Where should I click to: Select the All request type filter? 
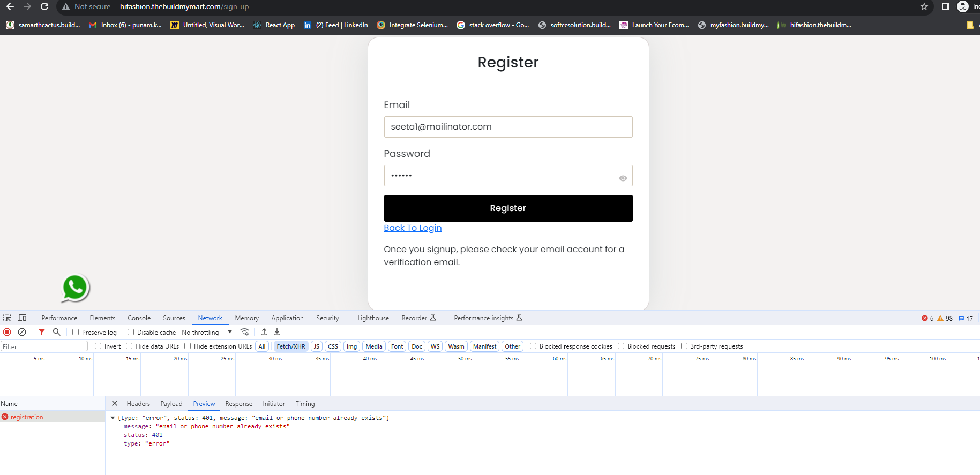click(262, 346)
